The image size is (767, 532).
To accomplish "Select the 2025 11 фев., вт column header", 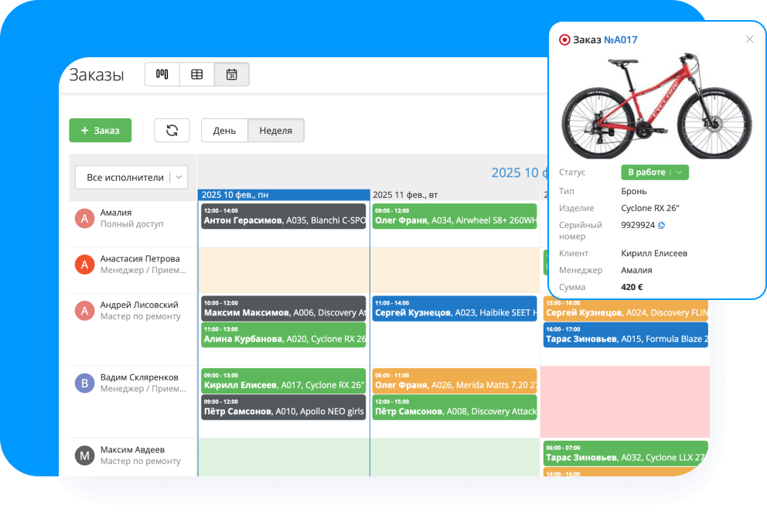I will point(455,195).
